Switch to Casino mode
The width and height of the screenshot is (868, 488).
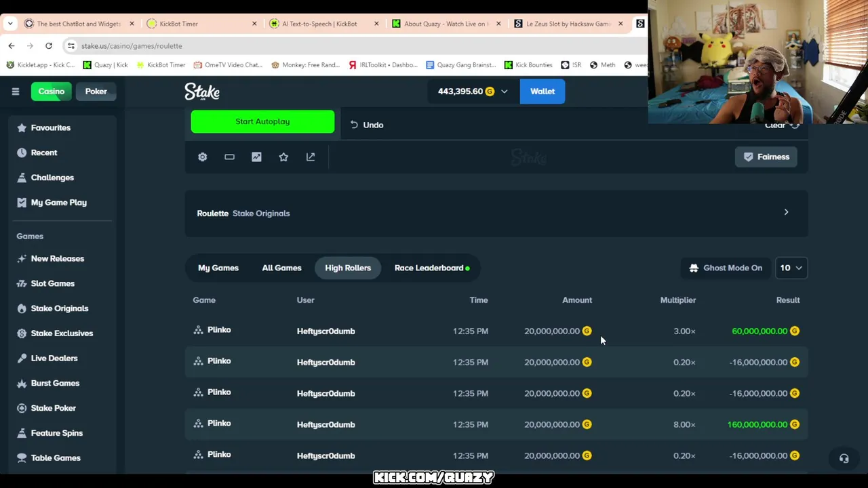[51, 91]
